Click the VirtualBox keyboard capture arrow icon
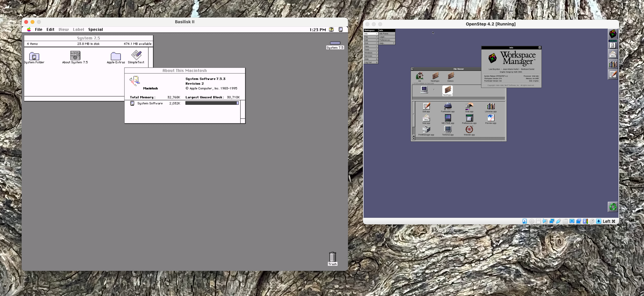Image resolution: width=644 pixels, height=296 pixels. 598,221
